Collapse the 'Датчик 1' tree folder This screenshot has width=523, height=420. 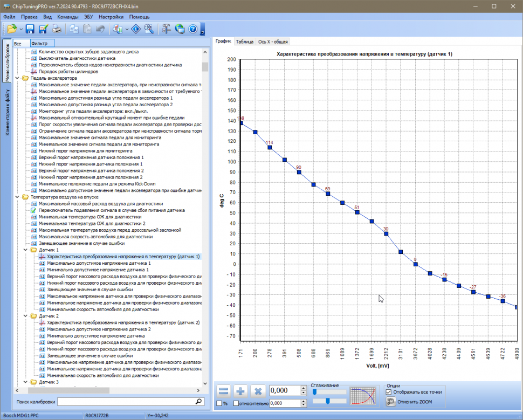[x=25, y=250]
